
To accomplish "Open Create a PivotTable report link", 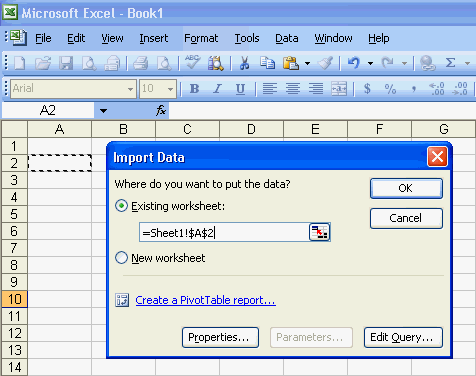I will coord(205,300).
